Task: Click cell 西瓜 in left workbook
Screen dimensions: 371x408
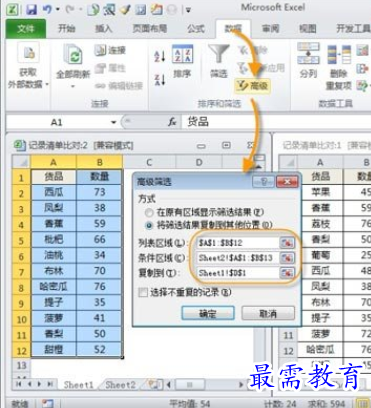Action: coord(53,192)
